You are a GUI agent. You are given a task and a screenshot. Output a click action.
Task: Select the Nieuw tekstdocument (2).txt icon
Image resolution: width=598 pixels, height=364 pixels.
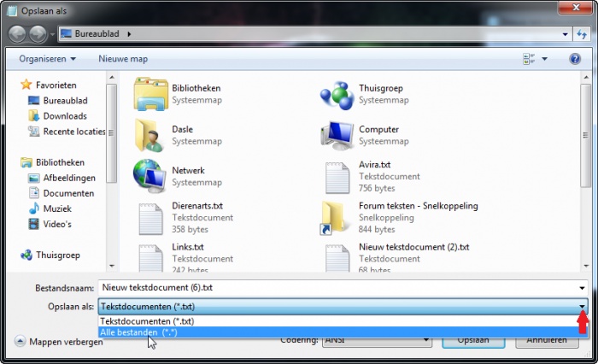tap(337, 258)
